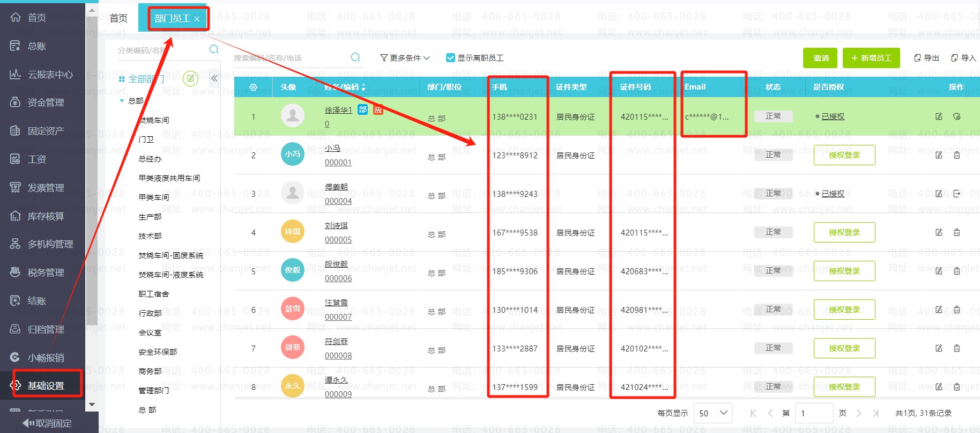Sort by the 姓名/编码 column header
Viewport: 980px width, 433px height.
click(x=345, y=87)
